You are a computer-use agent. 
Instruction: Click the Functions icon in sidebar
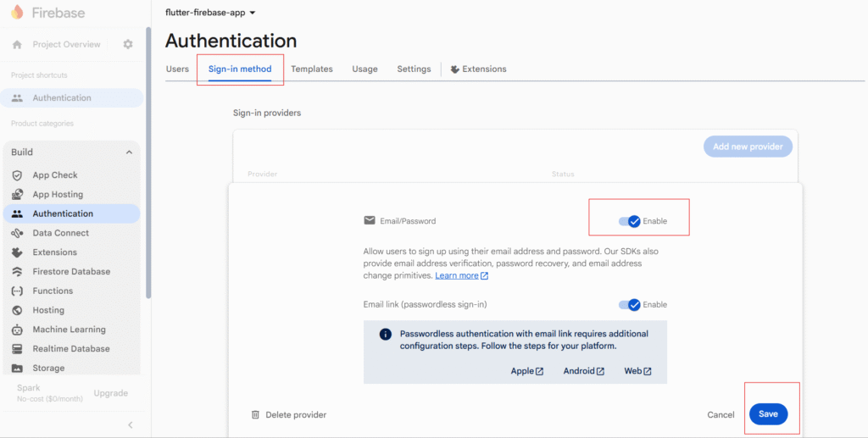tap(17, 291)
